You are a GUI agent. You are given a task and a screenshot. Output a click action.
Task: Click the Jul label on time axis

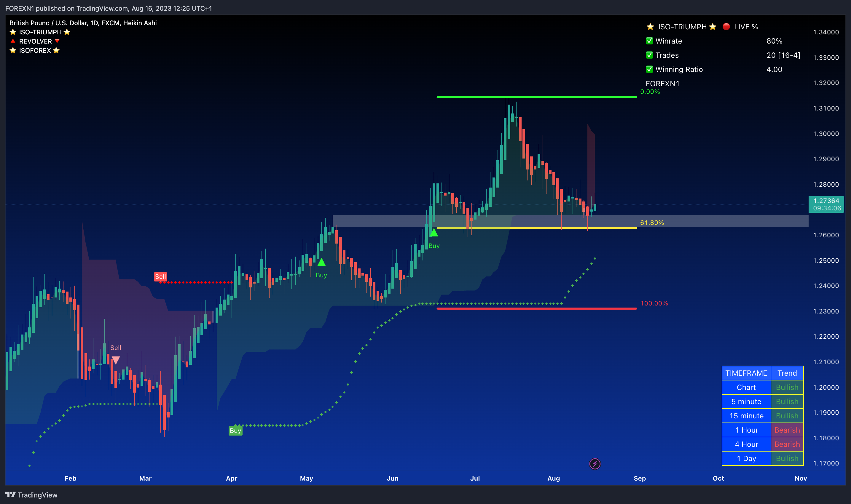click(x=475, y=478)
